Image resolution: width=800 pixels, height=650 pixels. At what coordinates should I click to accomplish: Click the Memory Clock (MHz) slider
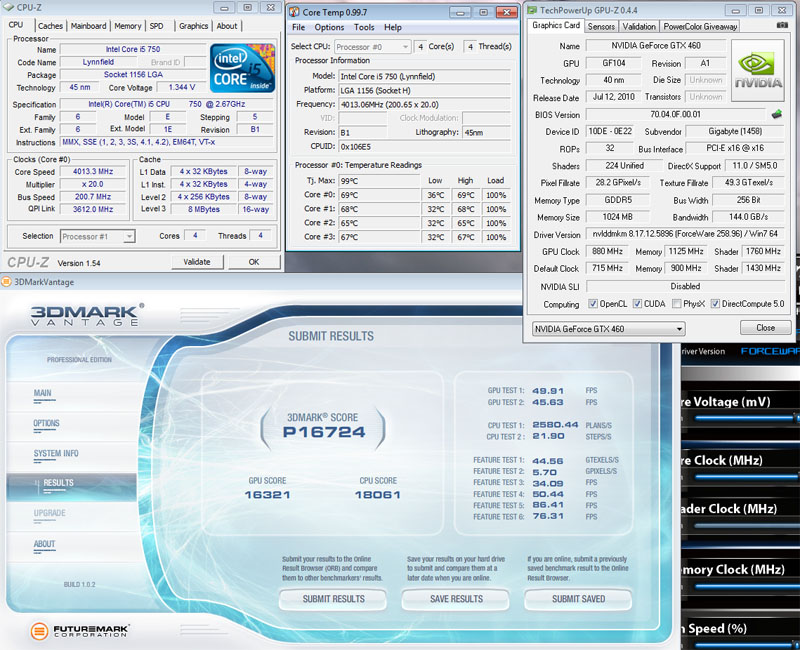coord(746,587)
